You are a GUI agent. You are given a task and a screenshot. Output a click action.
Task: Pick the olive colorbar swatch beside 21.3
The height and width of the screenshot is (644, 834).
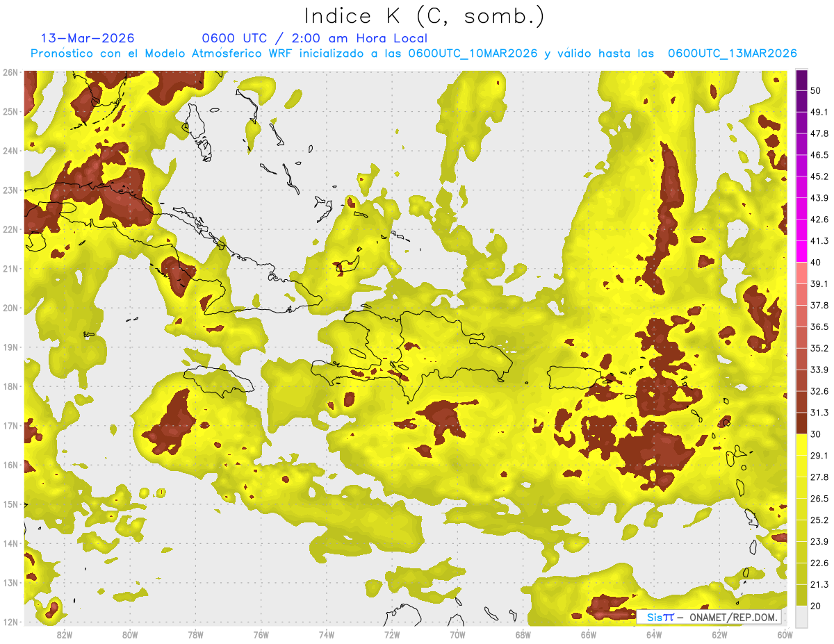[801, 595]
